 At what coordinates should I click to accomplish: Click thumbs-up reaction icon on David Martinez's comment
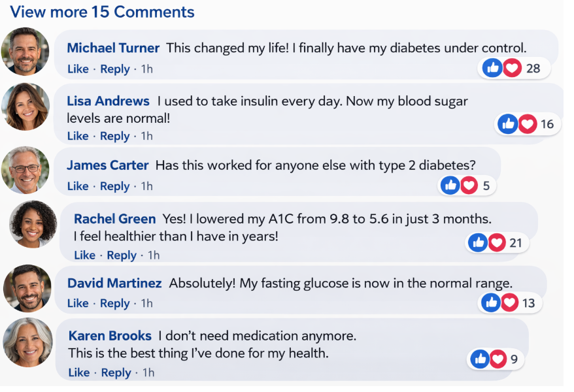[491, 302]
